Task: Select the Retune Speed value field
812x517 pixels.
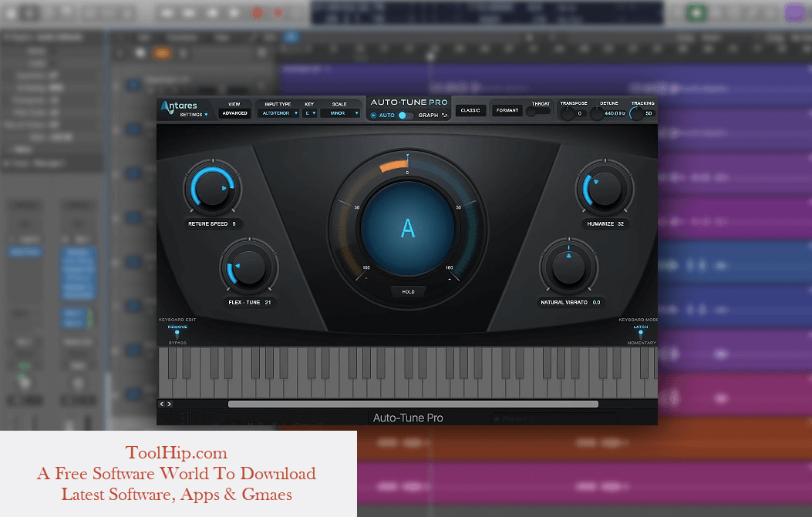Action: click(234, 223)
